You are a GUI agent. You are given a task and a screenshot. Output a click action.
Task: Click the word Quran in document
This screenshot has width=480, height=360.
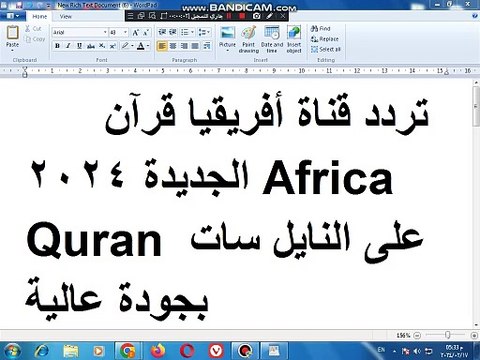click(x=94, y=241)
